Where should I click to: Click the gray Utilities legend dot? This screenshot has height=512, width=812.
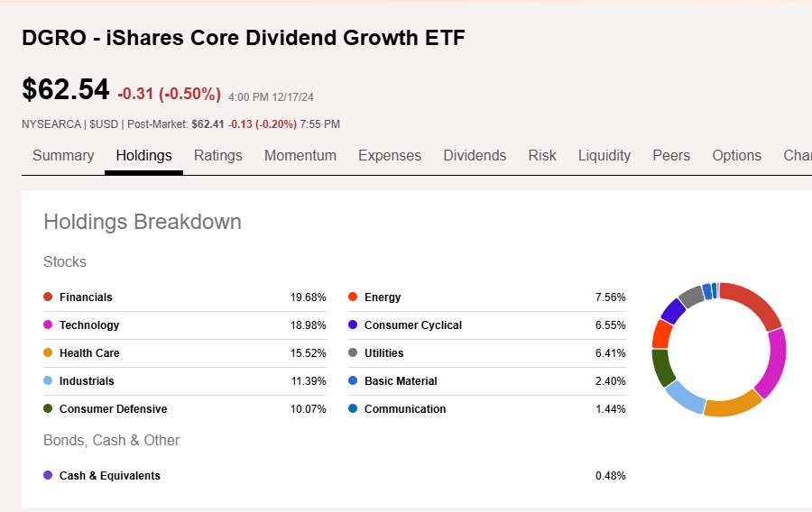tap(353, 352)
